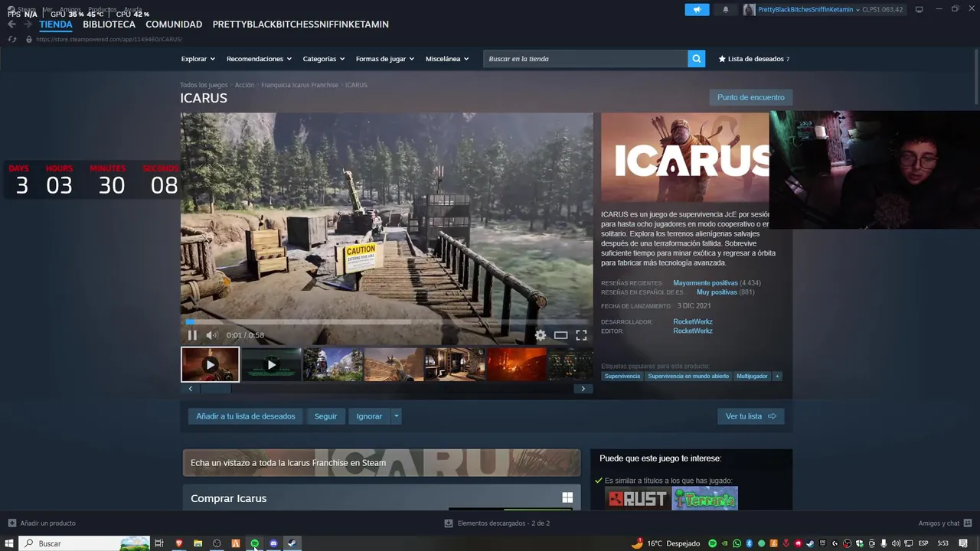This screenshot has height=551, width=980.
Task: Click the padlock icon beside the URL
Action: pyautogui.click(x=29, y=39)
